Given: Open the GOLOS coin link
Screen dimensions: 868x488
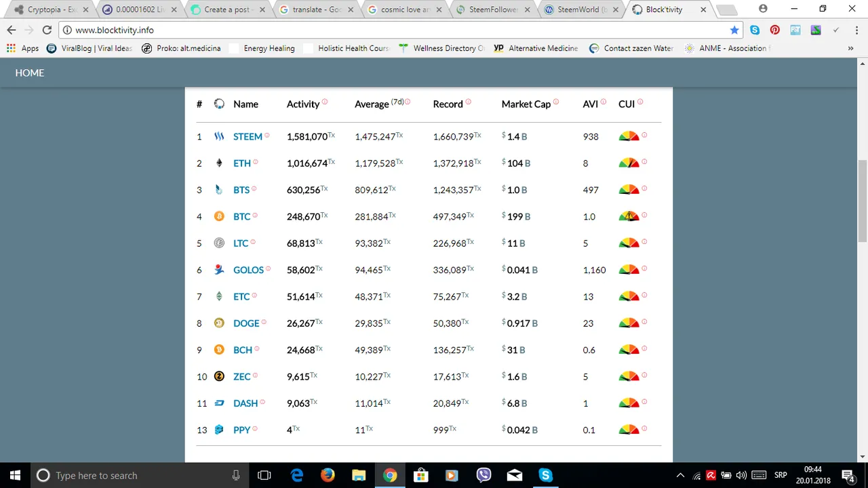Looking at the screenshot, I should tap(248, 270).
